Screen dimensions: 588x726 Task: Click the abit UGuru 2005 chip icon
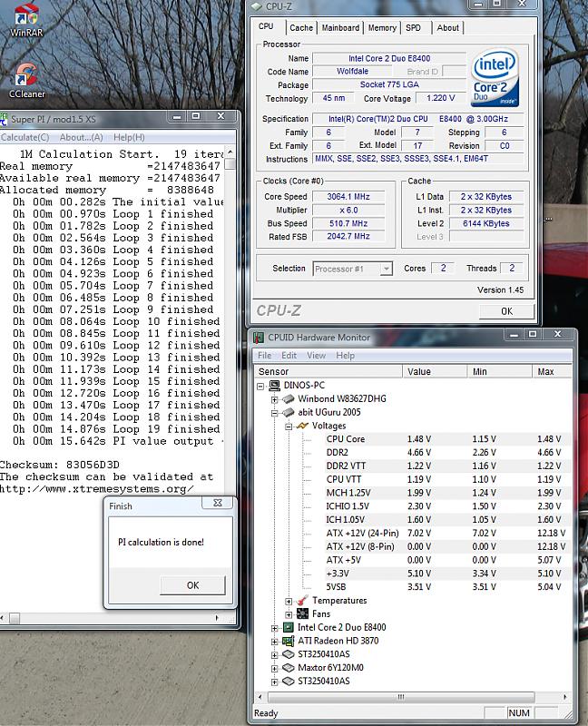pyautogui.click(x=289, y=412)
